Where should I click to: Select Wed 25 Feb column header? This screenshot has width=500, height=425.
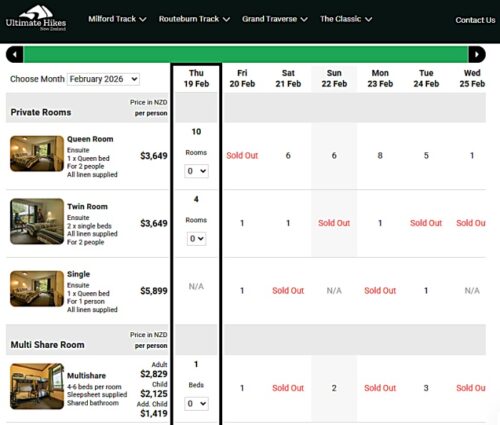coord(472,78)
